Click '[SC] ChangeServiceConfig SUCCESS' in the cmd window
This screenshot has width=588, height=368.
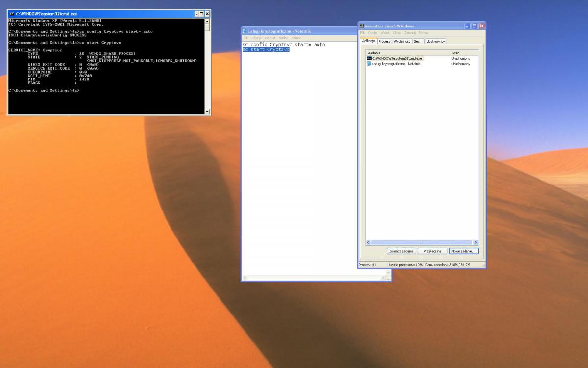pyautogui.click(x=48, y=35)
